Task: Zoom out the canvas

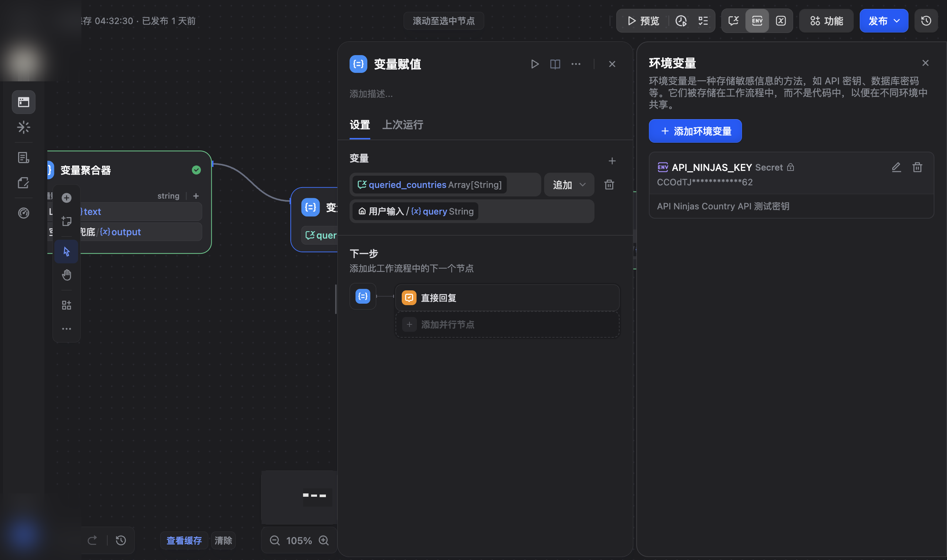Action: 274,540
